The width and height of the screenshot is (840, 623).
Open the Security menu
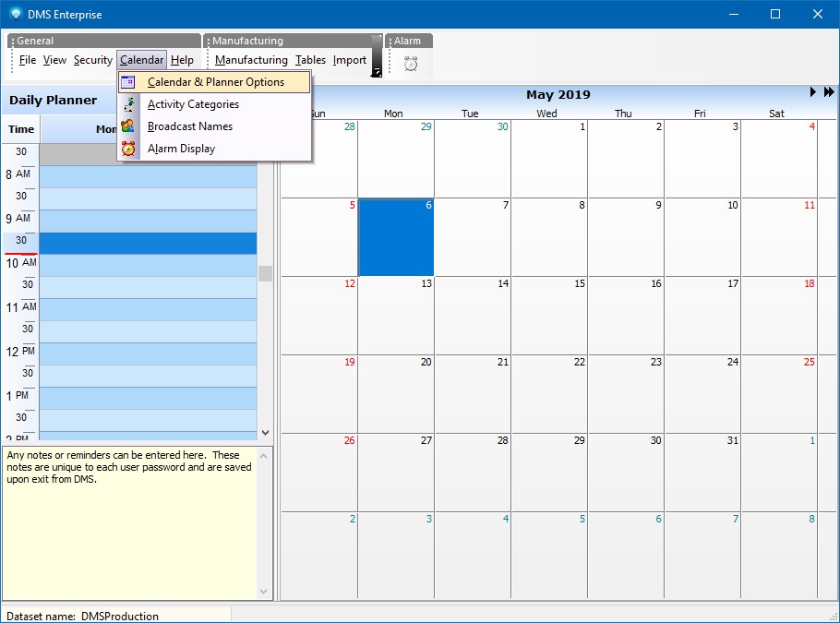pyautogui.click(x=93, y=60)
